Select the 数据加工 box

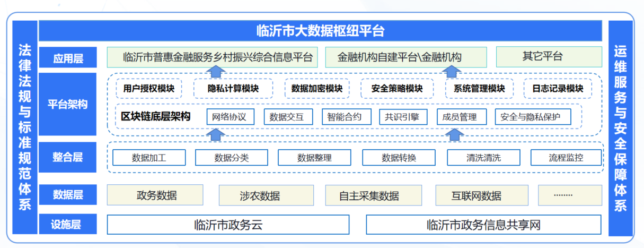pos(149,157)
